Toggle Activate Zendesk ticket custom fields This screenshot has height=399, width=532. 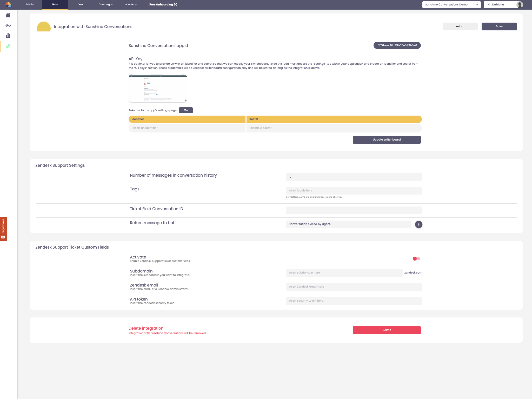point(416,258)
